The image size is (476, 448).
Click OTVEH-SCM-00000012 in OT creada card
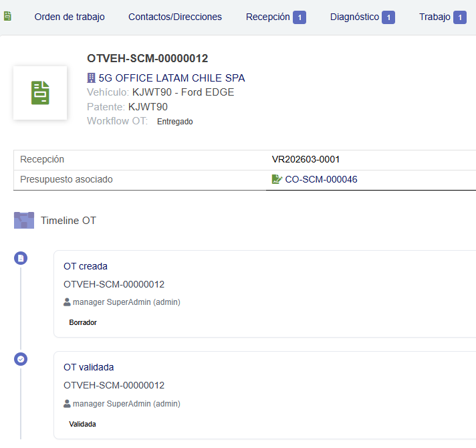[x=114, y=284]
